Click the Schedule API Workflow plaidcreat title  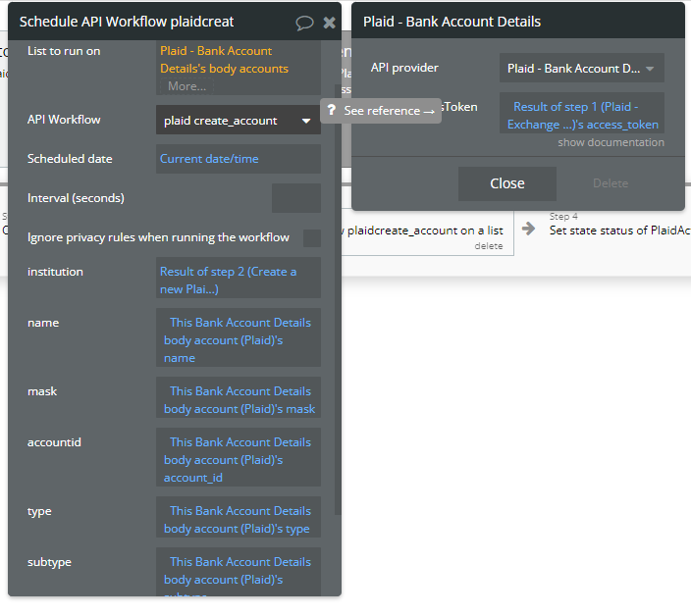(127, 22)
